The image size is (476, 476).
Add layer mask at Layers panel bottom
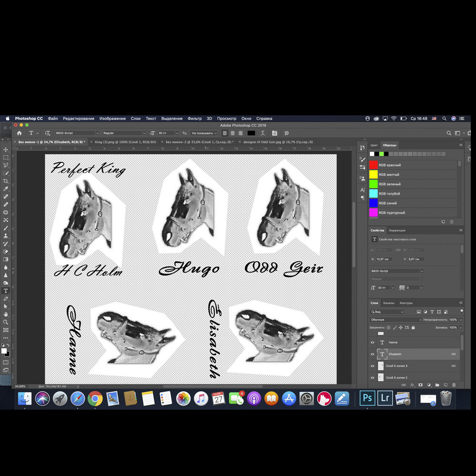pos(420,385)
